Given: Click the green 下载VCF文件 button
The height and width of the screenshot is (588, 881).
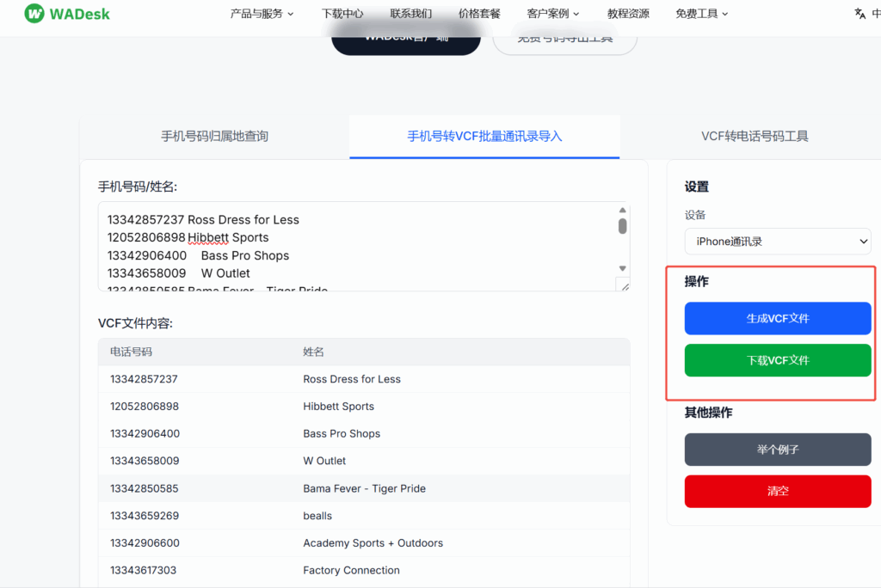Looking at the screenshot, I should click(x=777, y=360).
